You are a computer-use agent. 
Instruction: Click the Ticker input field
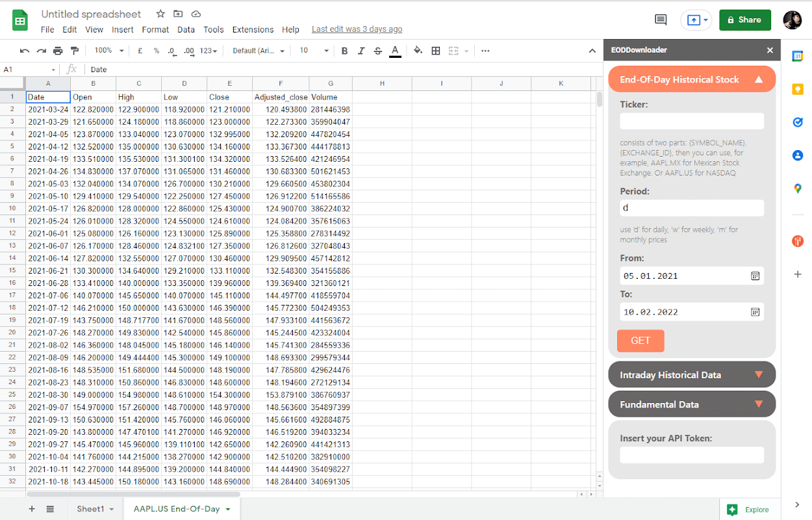tap(692, 121)
